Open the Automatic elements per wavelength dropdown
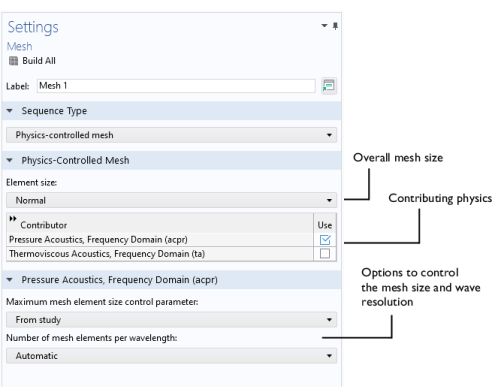Image resolution: width=498 pixels, height=392 pixels. [171, 356]
